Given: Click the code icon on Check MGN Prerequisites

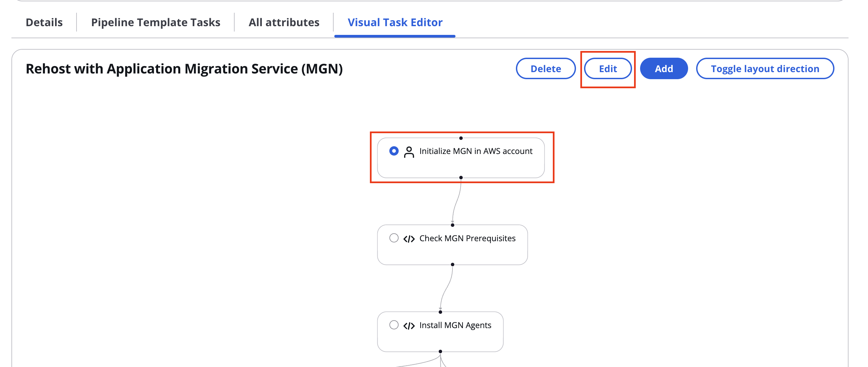Looking at the screenshot, I should tap(409, 239).
